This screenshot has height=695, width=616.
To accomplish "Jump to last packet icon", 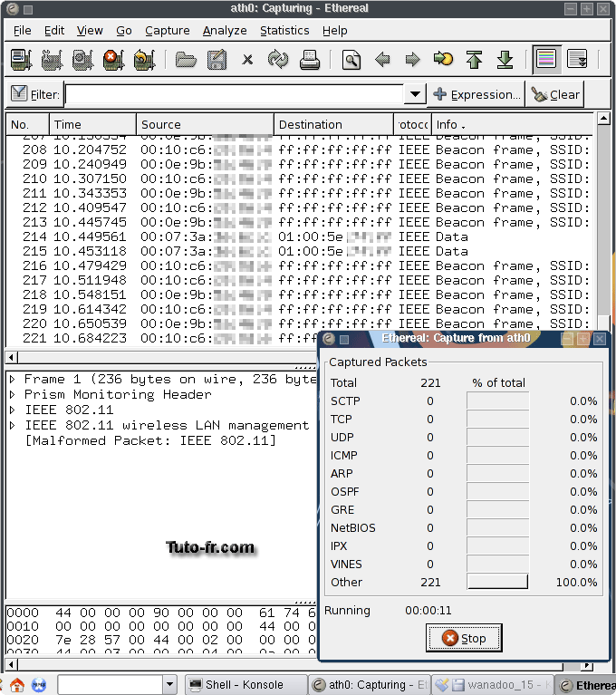I will (x=505, y=60).
